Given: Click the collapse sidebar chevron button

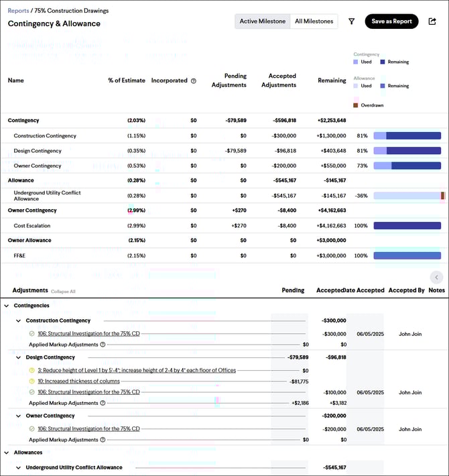Looking at the screenshot, I should click(x=436, y=277).
